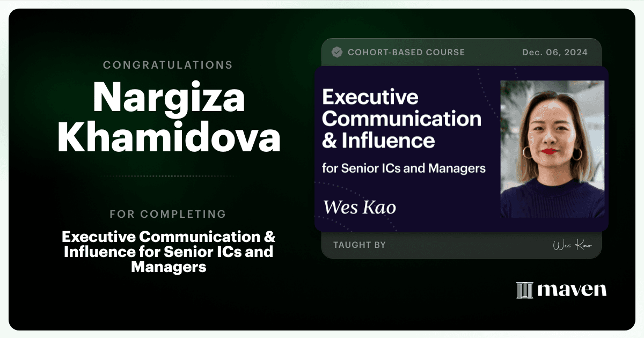Click the purple course card banner
The width and height of the screenshot is (644, 338).
coord(462,149)
